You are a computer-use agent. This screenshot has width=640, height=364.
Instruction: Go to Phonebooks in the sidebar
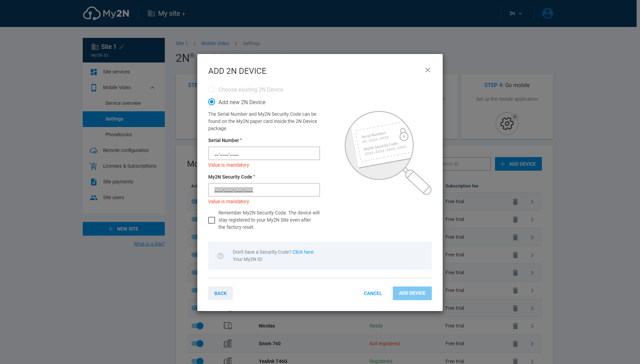118,135
